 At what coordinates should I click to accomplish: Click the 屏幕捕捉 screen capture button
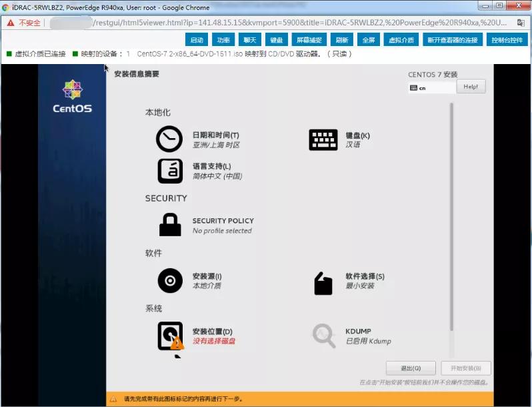click(x=309, y=40)
